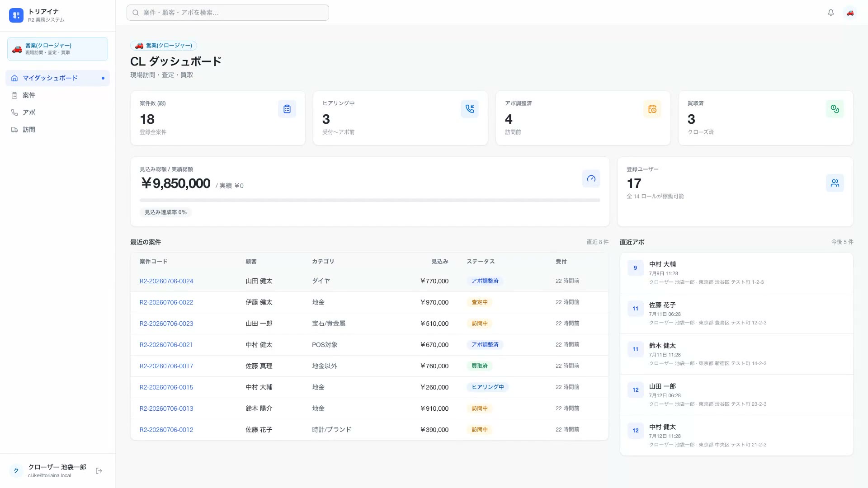Click the home icon beside マイダッシュボード

pyautogui.click(x=14, y=78)
